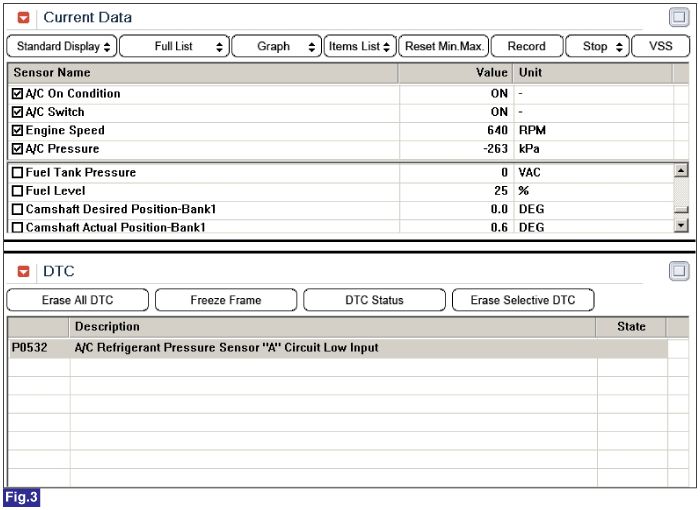Screen dimensions: 700x510
Task: Click the Fuel Tank Pressure sensor name
Action: pos(81,173)
